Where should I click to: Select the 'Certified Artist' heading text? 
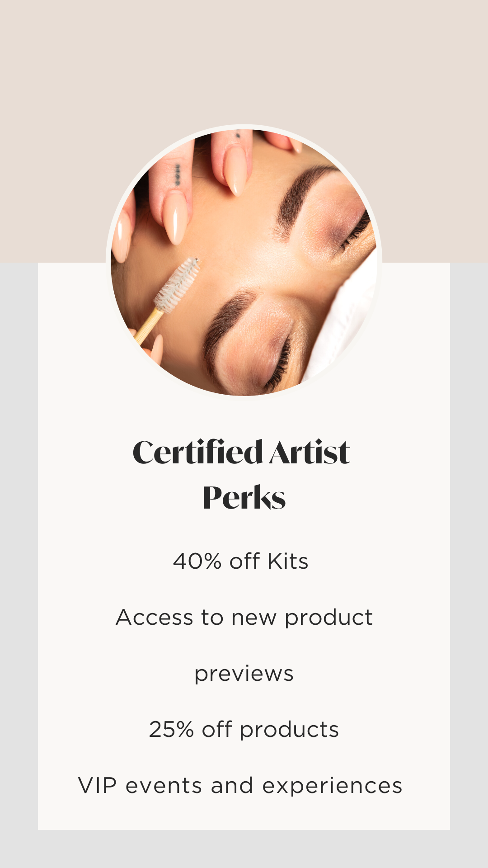point(241,452)
